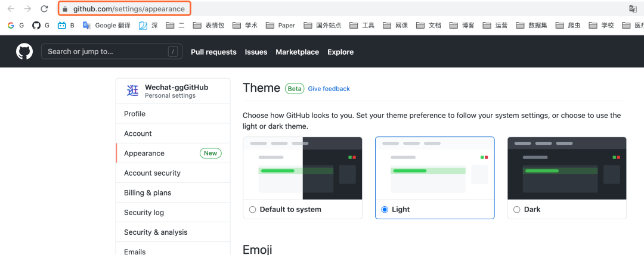The image size is (644, 255).
Task: Open the 博客 bookmark folder
Action: coord(462,26)
